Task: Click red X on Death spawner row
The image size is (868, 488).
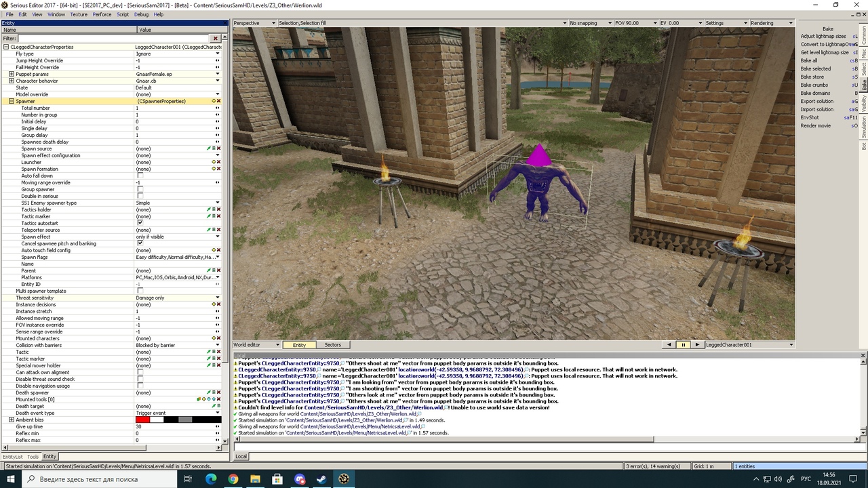Action: 218,392
